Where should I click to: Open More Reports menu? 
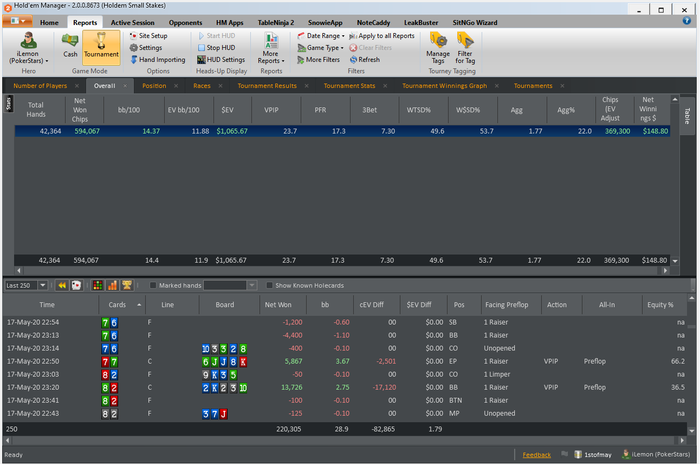coord(271,47)
